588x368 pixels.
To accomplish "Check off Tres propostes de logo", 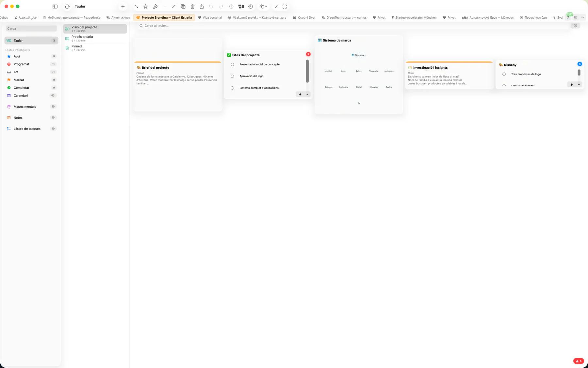I will (504, 74).
